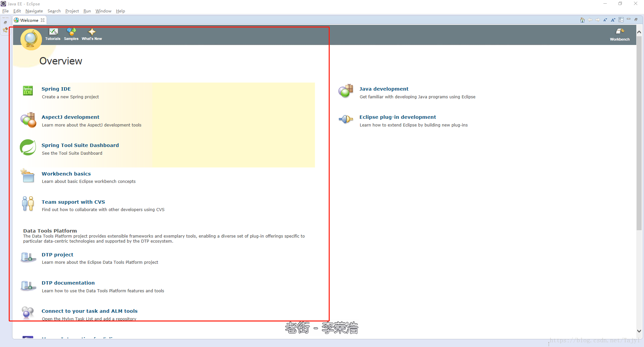Viewport: 644px width, 347px height.
Task: Open the AspectJ development link
Action: 70,117
